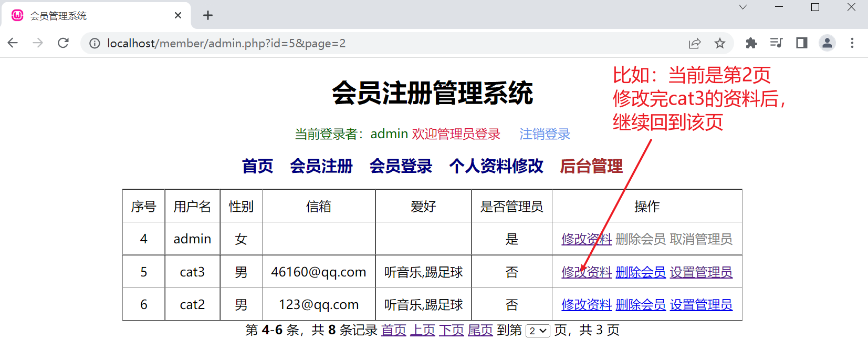Go to 下页 next page link
The width and height of the screenshot is (868, 349).
click(452, 330)
